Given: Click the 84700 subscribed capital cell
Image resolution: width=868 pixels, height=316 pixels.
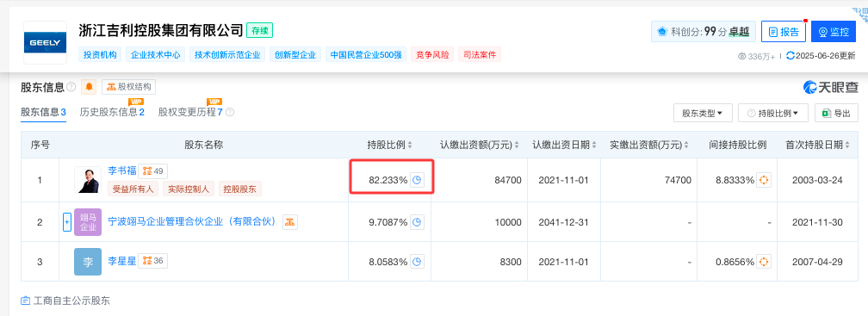Looking at the screenshot, I should click(478, 180).
